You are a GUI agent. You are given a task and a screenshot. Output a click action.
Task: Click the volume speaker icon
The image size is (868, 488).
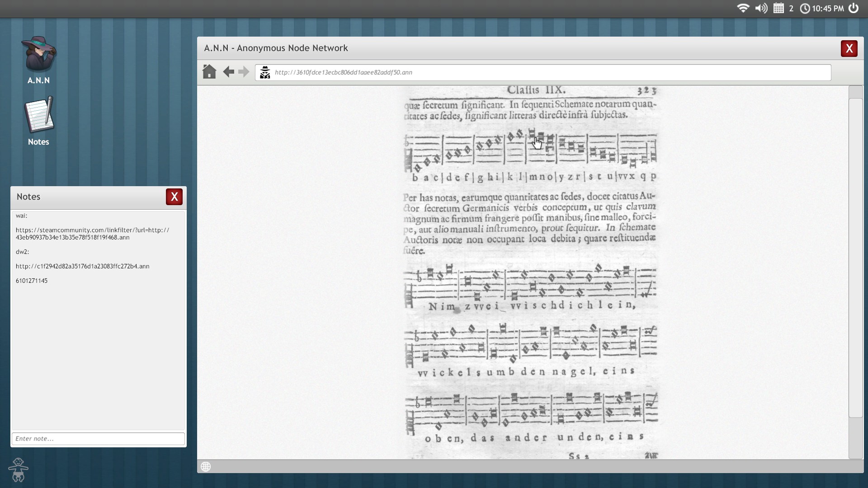point(761,8)
